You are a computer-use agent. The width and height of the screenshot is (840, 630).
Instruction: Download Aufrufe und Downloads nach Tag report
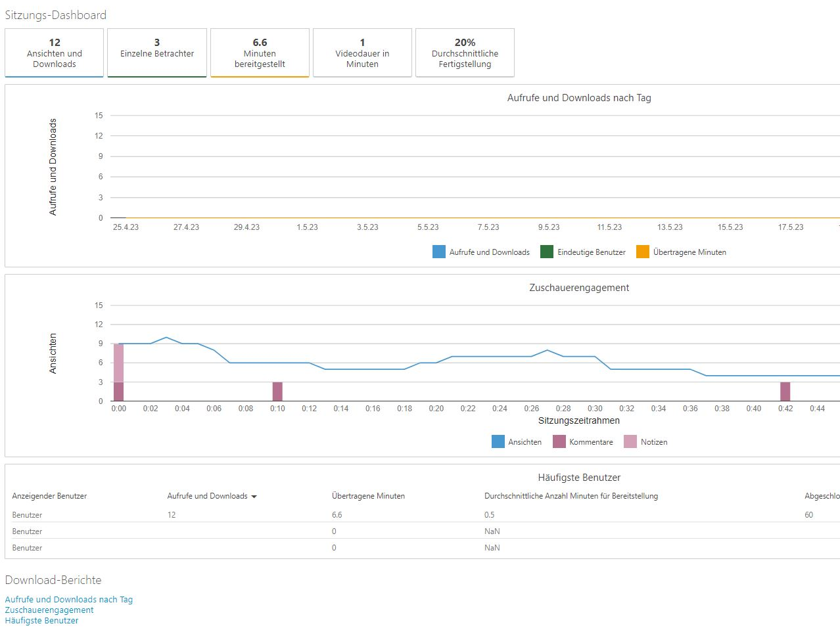69,599
